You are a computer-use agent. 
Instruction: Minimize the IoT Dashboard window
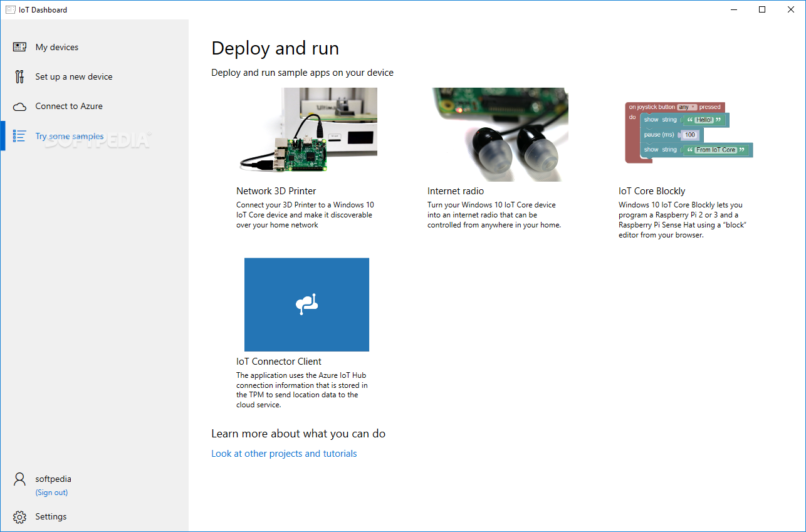click(733, 9)
